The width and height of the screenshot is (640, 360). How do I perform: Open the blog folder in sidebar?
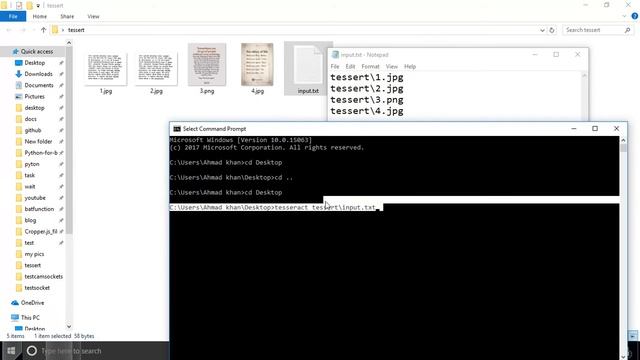[30, 220]
